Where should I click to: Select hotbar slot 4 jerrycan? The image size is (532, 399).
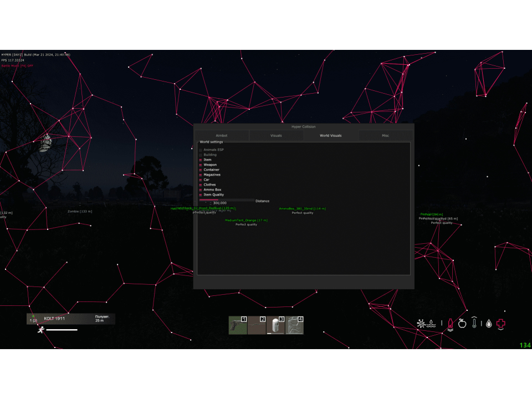[x=294, y=325]
